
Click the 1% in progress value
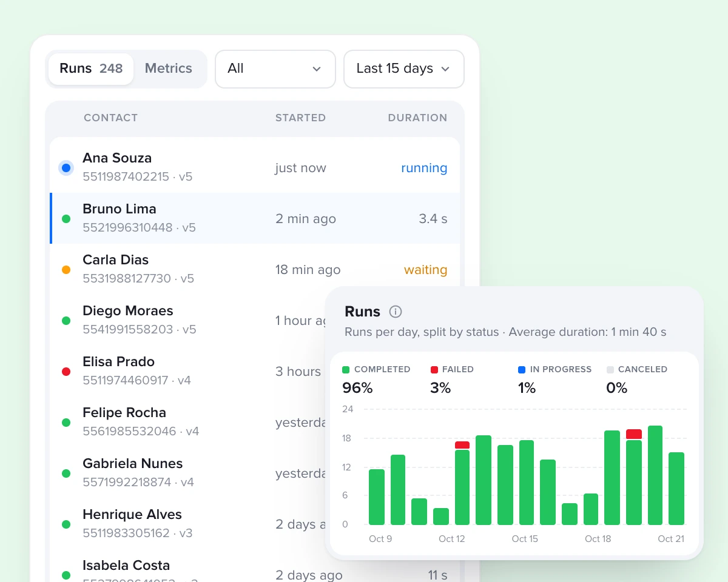(x=527, y=388)
